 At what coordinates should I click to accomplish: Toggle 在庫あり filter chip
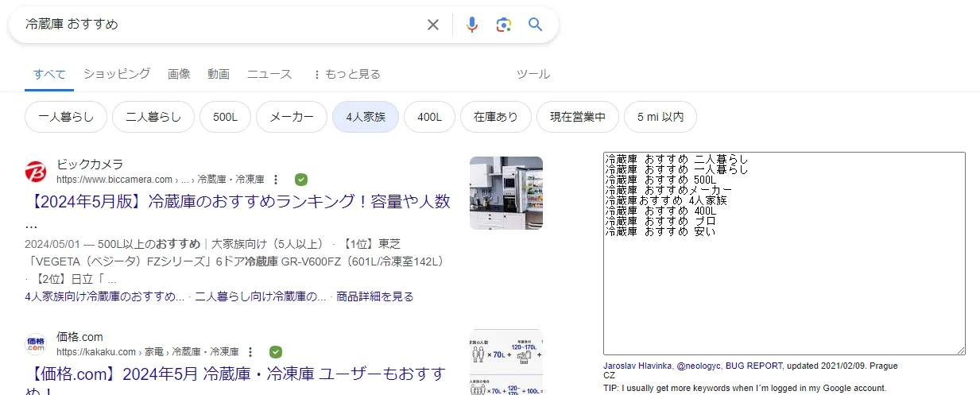point(496,117)
